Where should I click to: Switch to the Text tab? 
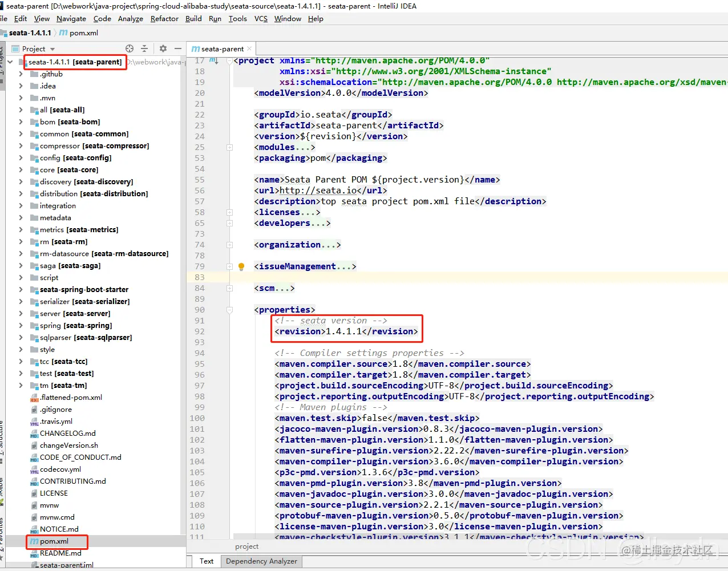click(x=207, y=561)
